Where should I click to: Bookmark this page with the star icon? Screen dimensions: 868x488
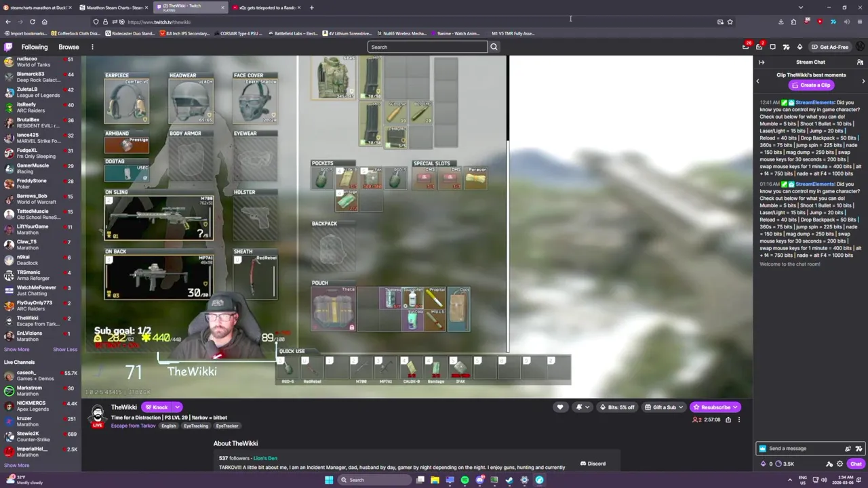point(730,22)
